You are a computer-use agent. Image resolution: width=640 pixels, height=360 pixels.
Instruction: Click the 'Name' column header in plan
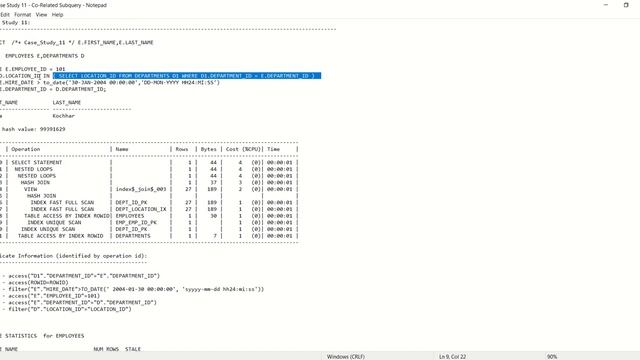(122, 149)
